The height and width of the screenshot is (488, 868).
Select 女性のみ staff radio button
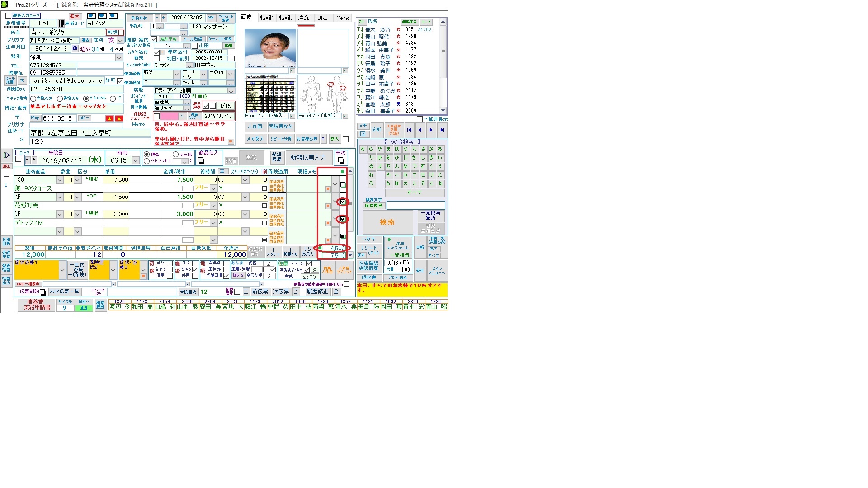coord(33,99)
